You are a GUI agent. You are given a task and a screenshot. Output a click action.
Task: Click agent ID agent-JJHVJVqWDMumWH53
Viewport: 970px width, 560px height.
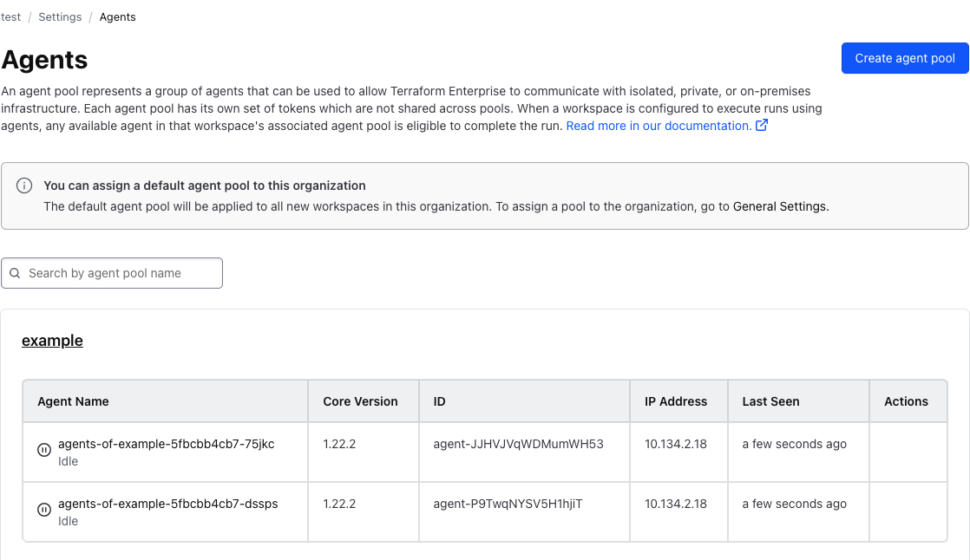(518, 444)
